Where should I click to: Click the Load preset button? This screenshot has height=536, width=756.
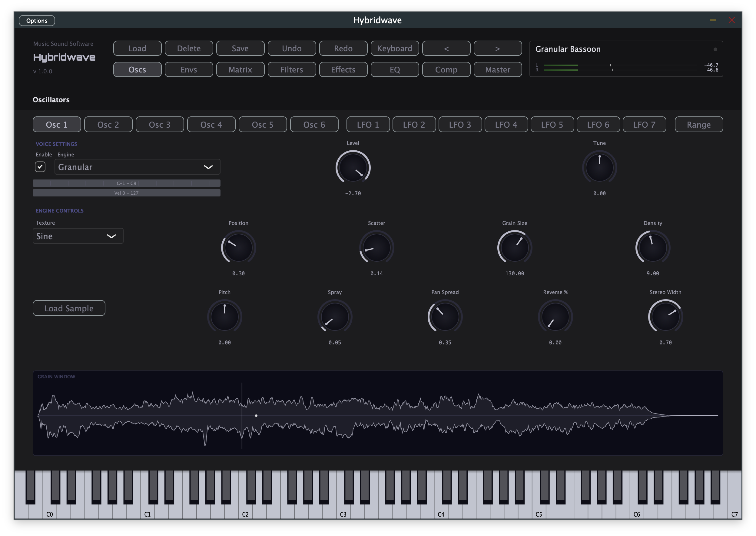137,49
